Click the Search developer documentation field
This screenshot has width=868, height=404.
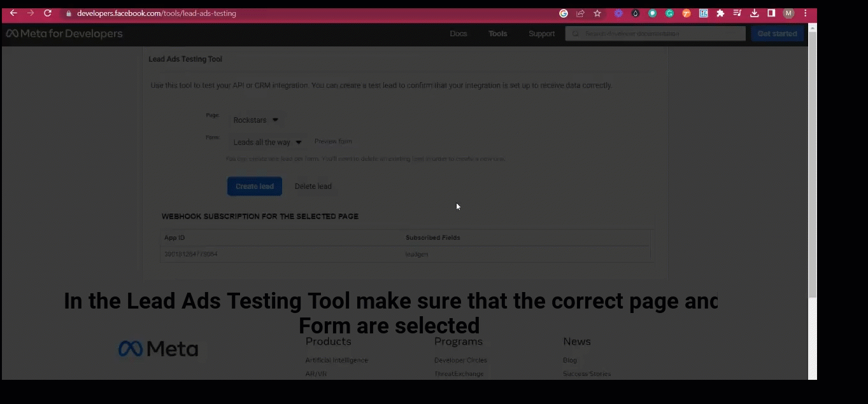point(655,34)
